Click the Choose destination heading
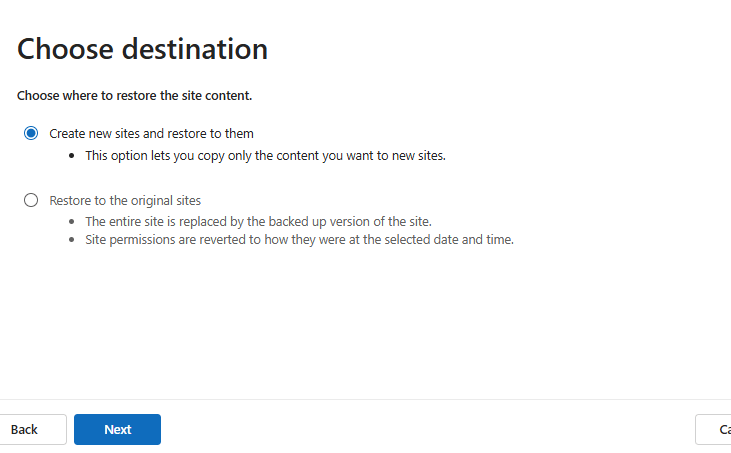Screen dimensions: 731x453 tap(142, 48)
